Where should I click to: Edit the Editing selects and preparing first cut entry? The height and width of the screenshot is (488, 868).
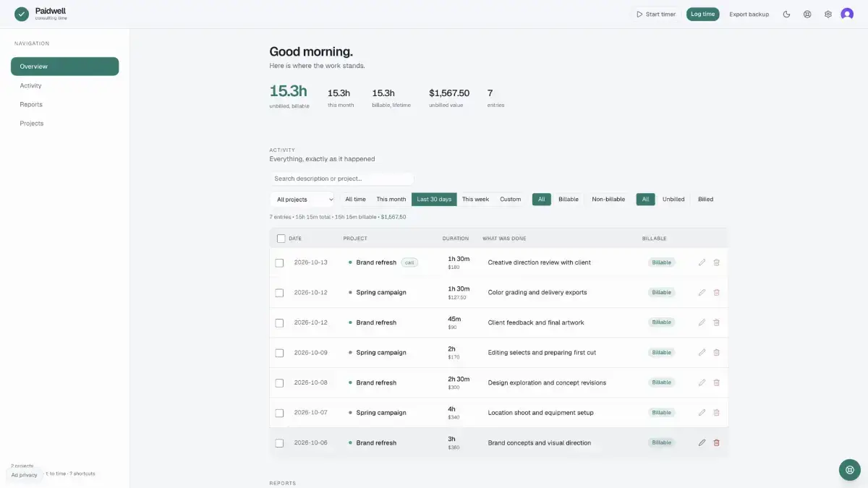(702, 353)
